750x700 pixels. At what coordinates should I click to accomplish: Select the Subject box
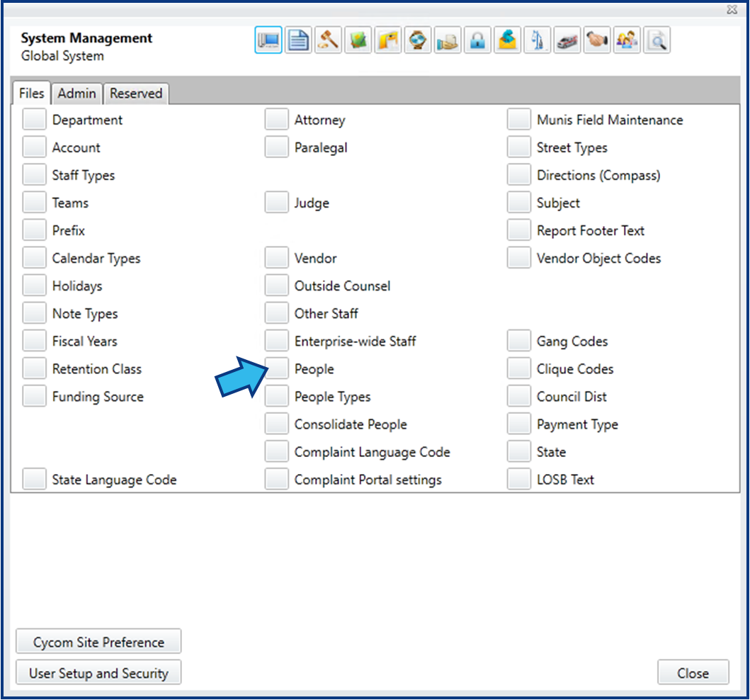click(x=519, y=203)
